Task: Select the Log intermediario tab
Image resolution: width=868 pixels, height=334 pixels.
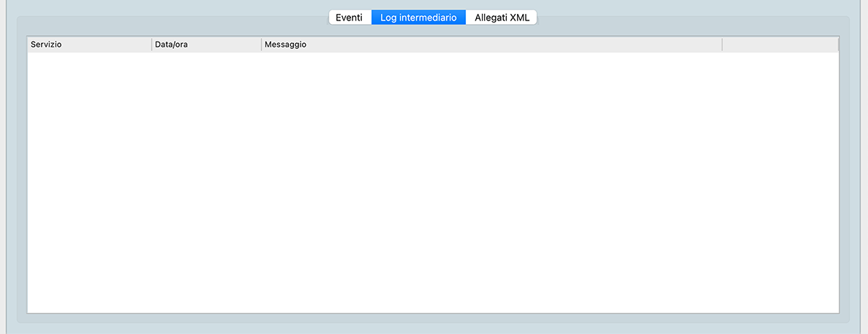Action: tap(418, 18)
